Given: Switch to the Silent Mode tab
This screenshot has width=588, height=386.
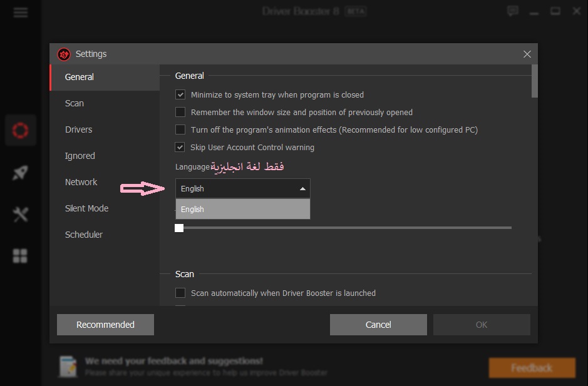Looking at the screenshot, I should point(86,208).
